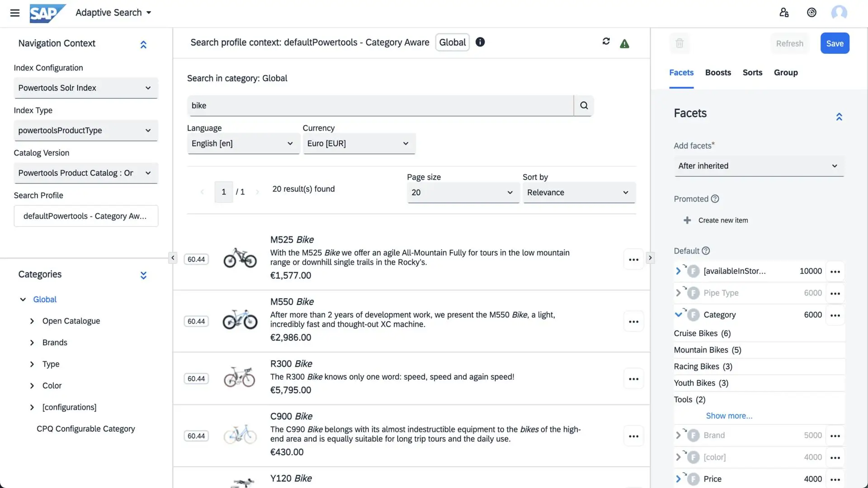This screenshot has width=868, height=488.
Task: Click the search magnifier icon
Action: point(584,105)
